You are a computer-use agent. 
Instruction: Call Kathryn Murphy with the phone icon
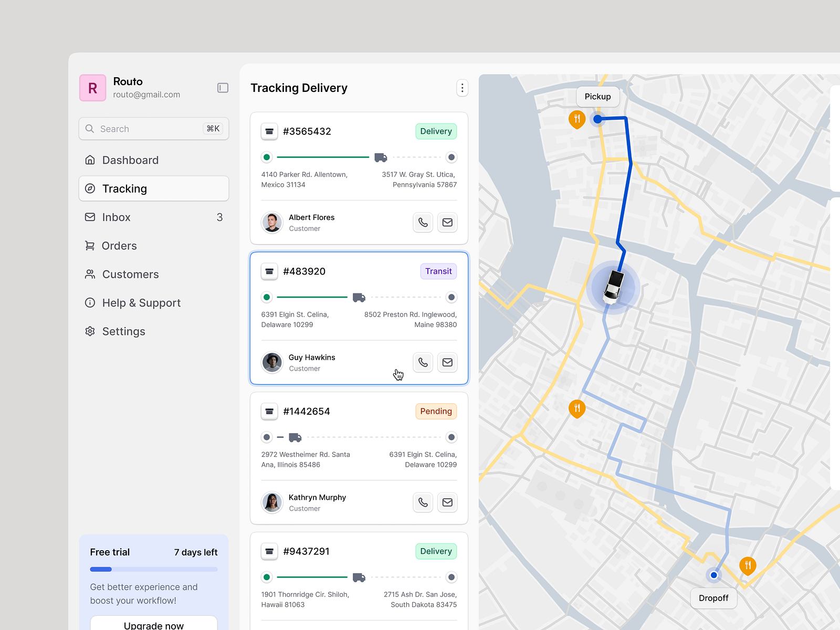(423, 502)
